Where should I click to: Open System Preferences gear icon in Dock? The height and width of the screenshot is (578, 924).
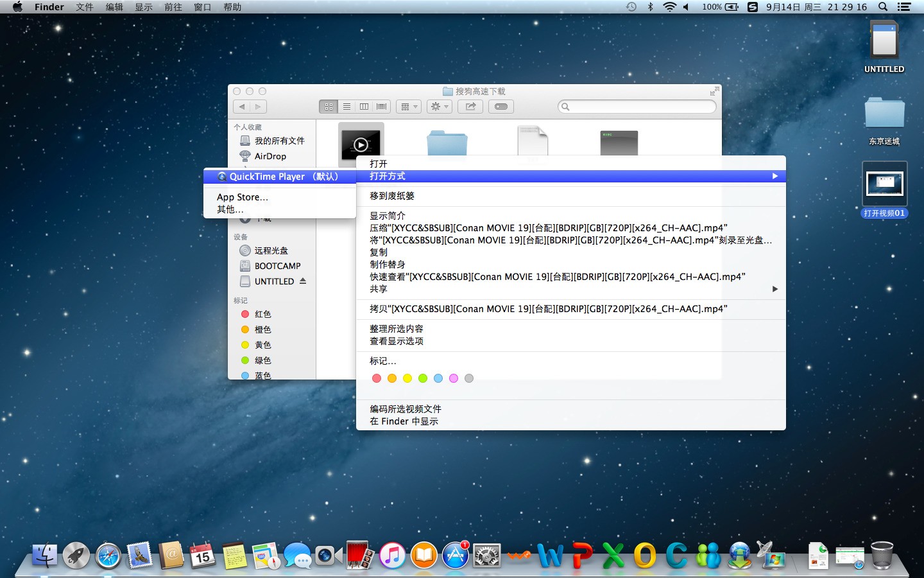pos(487,556)
